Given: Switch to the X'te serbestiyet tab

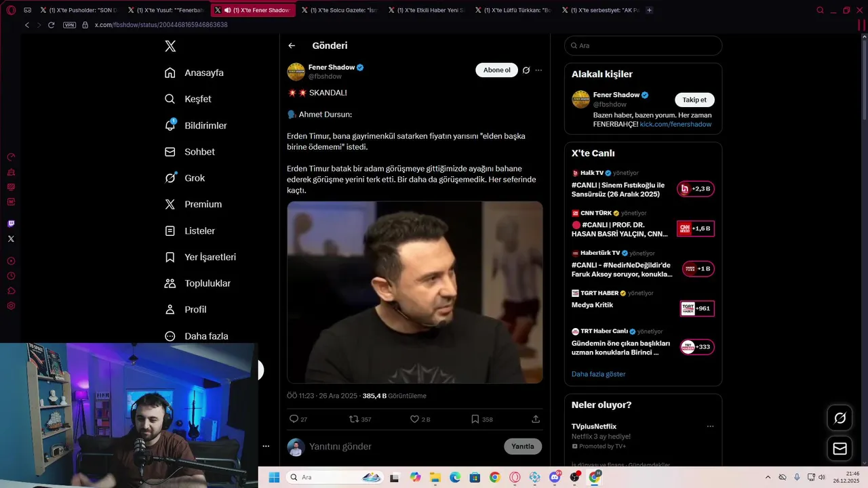Looking at the screenshot, I should [600, 10].
